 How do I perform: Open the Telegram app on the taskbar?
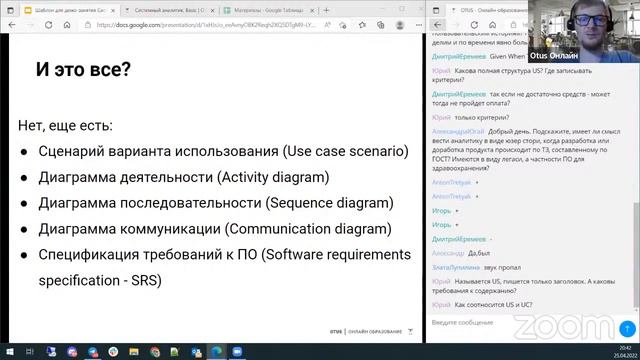click(x=93, y=352)
